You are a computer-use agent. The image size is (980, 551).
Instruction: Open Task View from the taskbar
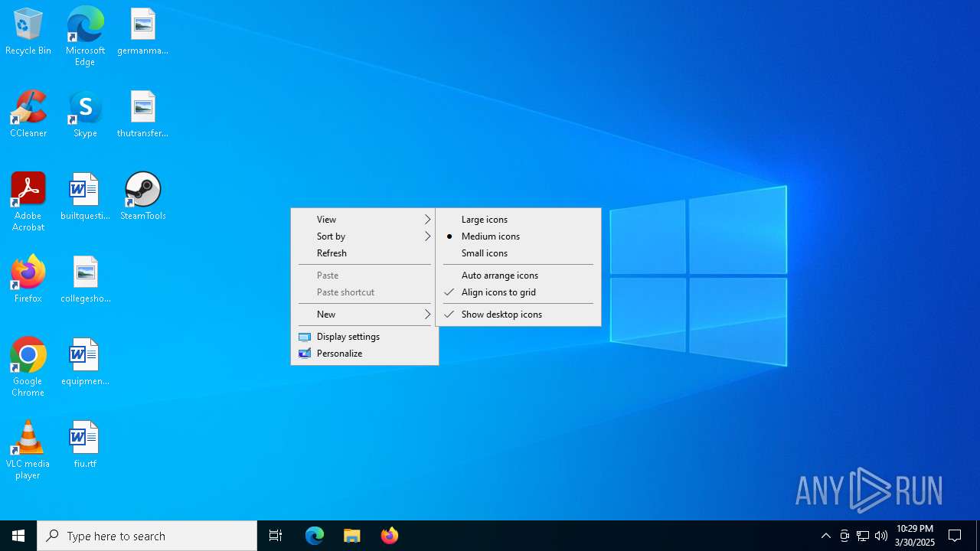[276, 536]
